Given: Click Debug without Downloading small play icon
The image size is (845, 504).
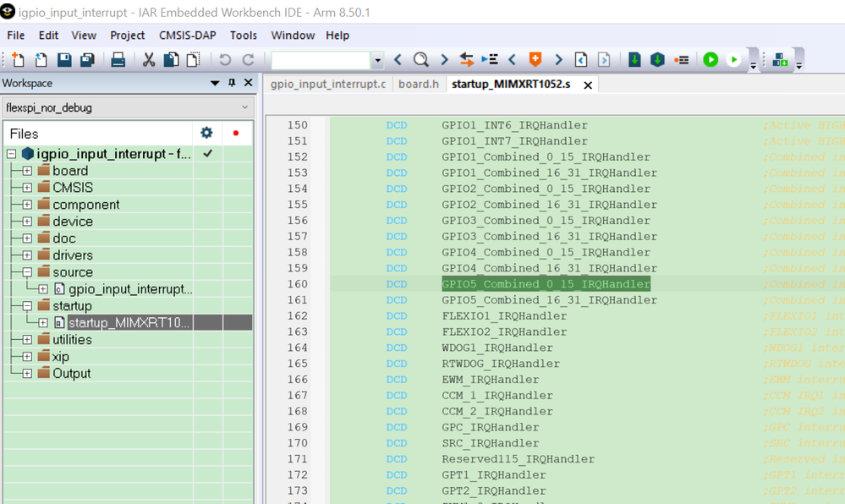Looking at the screenshot, I should 733,60.
